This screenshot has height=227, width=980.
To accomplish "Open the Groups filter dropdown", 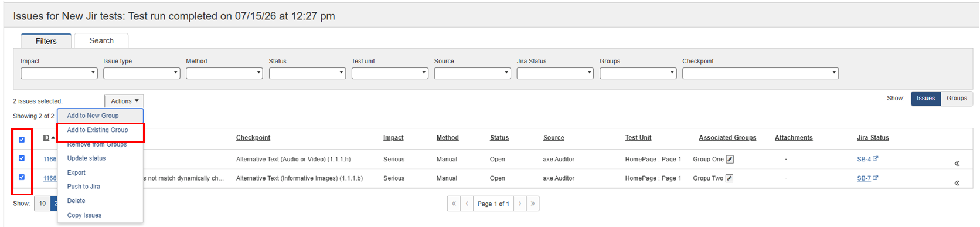I will tap(638, 73).
